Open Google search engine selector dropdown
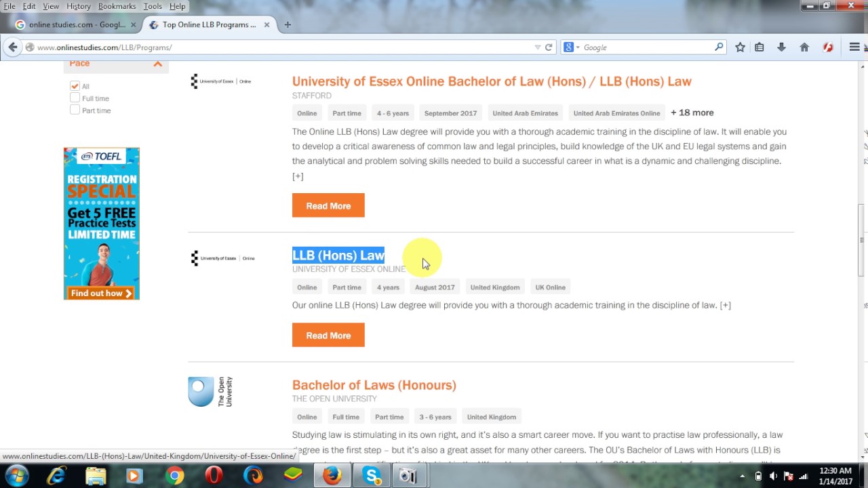 tap(572, 47)
